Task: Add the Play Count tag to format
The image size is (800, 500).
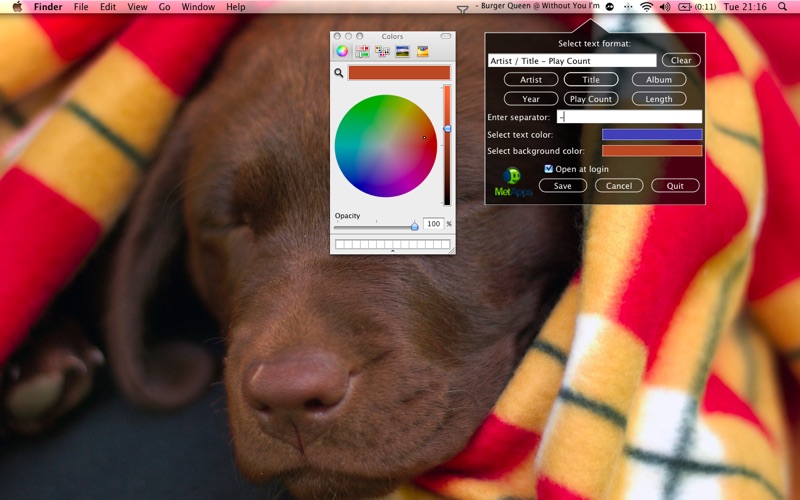Action: click(591, 99)
